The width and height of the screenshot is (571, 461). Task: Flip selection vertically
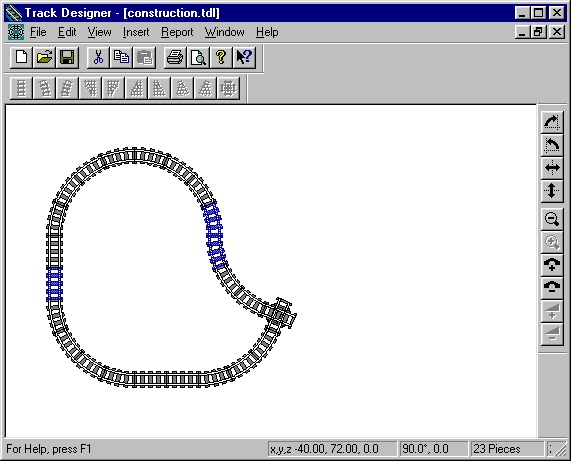[552, 191]
